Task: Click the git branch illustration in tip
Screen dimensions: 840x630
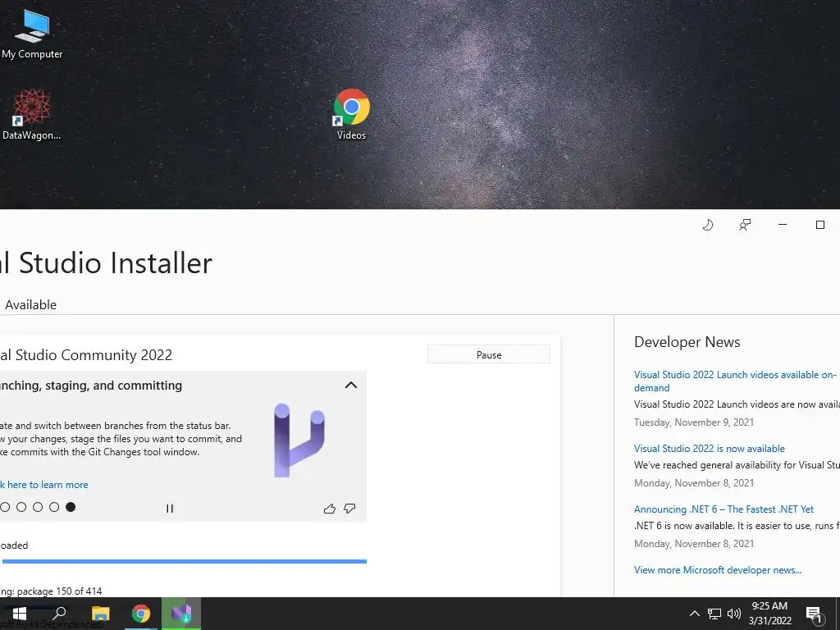Action: (299, 441)
